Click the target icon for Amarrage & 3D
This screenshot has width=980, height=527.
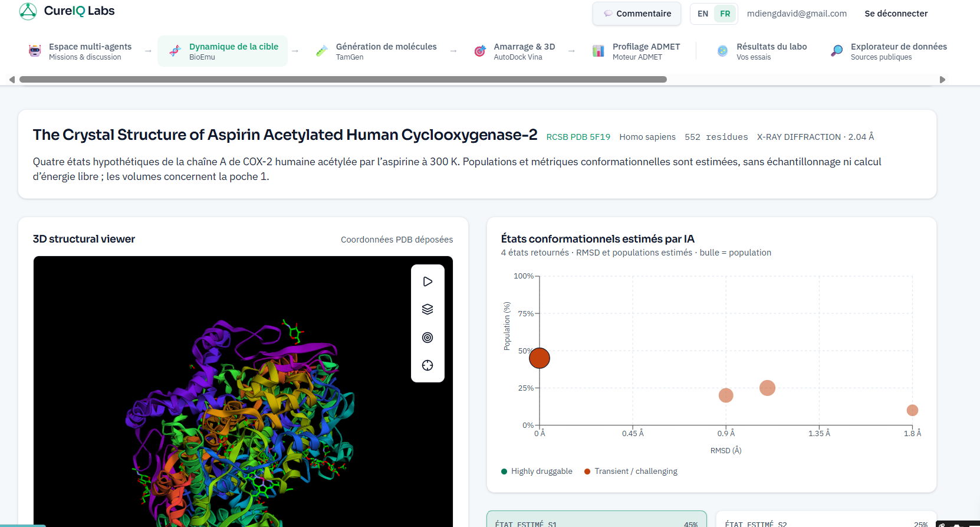tap(480, 51)
